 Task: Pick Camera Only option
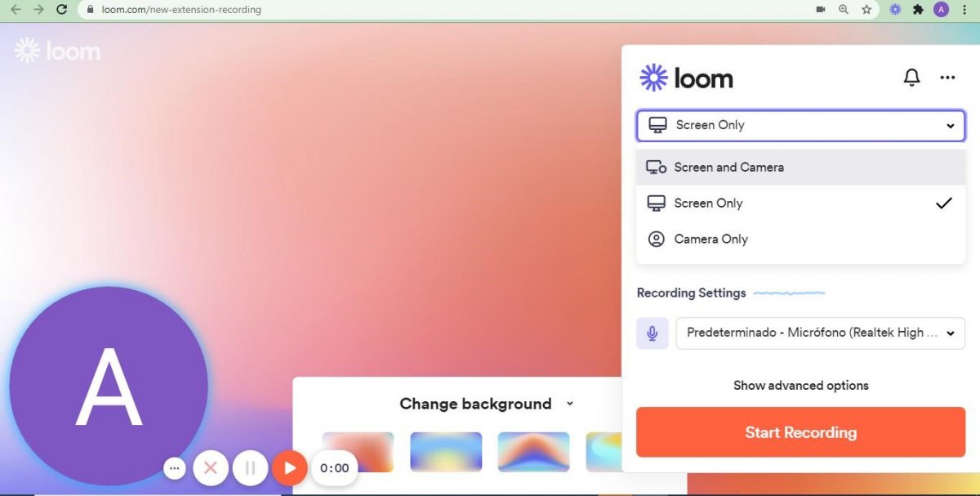pyautogui.click(x=800, y=239)
